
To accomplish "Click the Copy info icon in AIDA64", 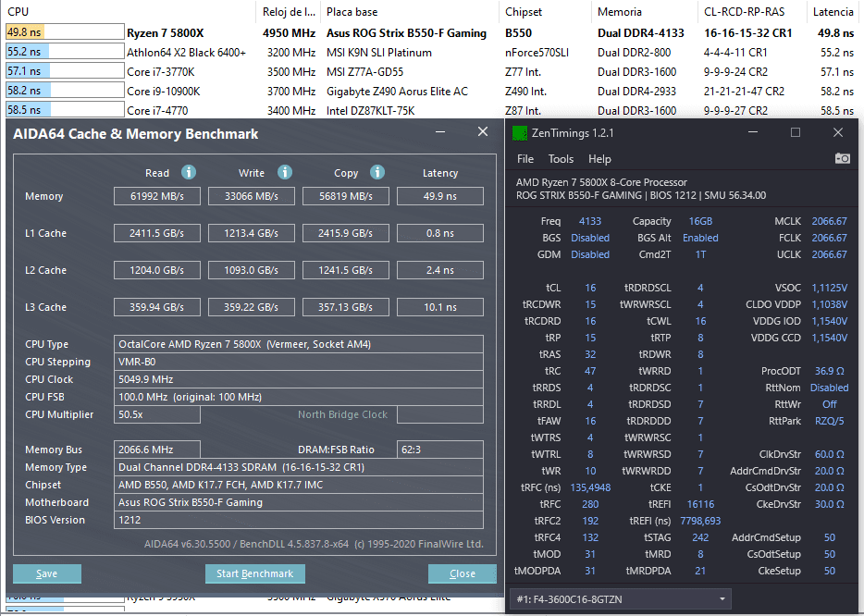I will [x=376, y=172].
